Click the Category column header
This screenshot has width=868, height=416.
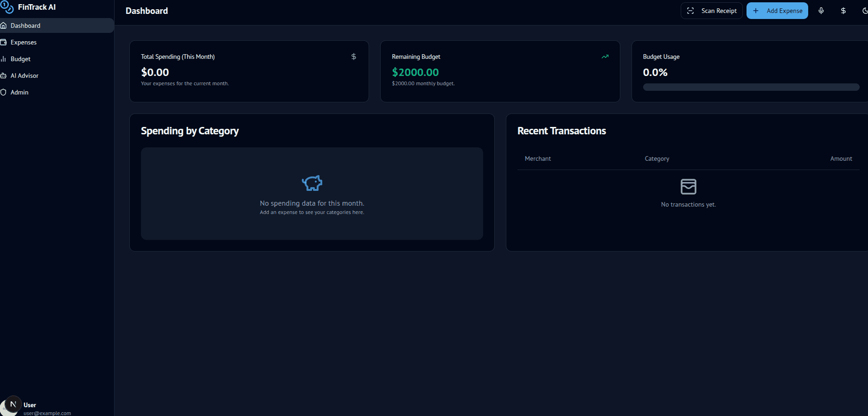[x=657, y=158]
